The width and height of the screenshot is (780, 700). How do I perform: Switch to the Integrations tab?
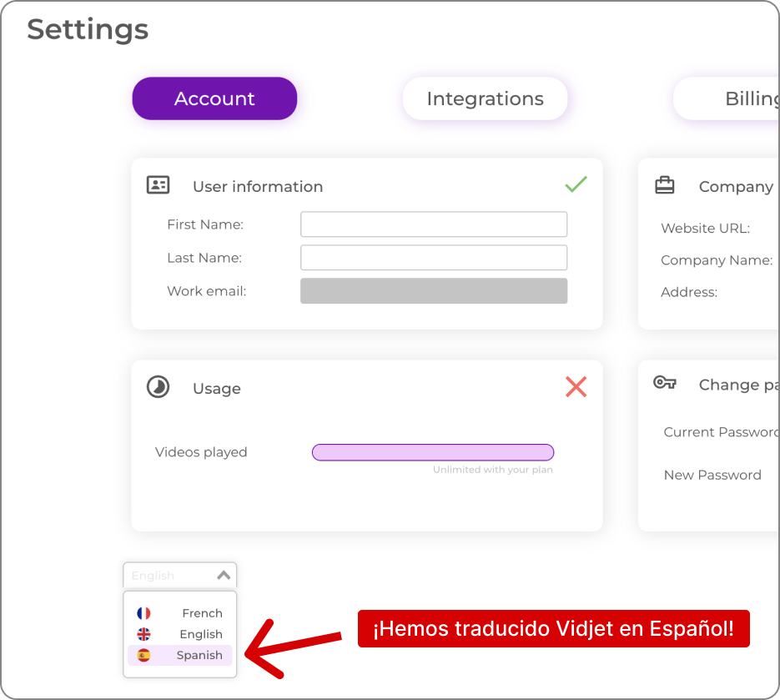coord(485,98)
